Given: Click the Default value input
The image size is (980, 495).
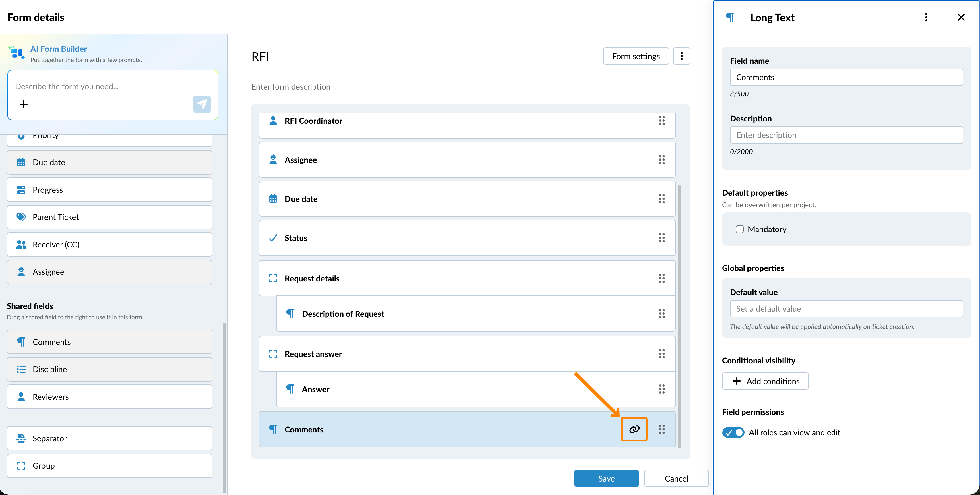Looking at the screenshot, I should pyautogui.click(x=846, y=309).
